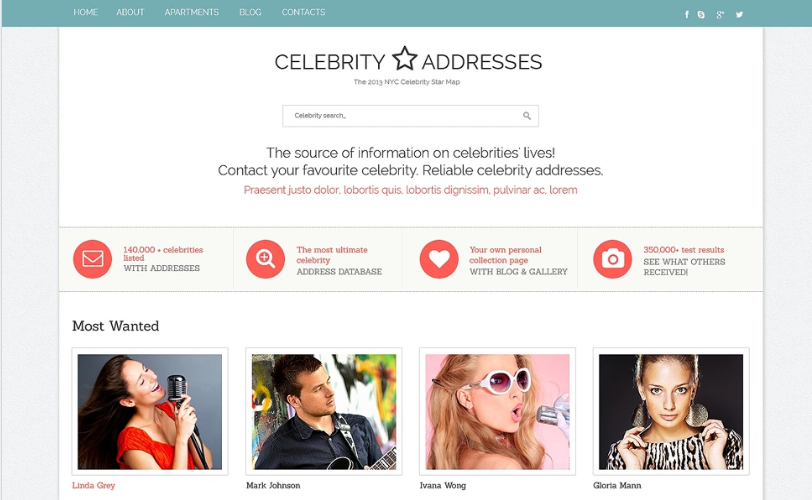812x500 pixels.
Task: Open the Blog menu item
Action: tap(250, 12)
